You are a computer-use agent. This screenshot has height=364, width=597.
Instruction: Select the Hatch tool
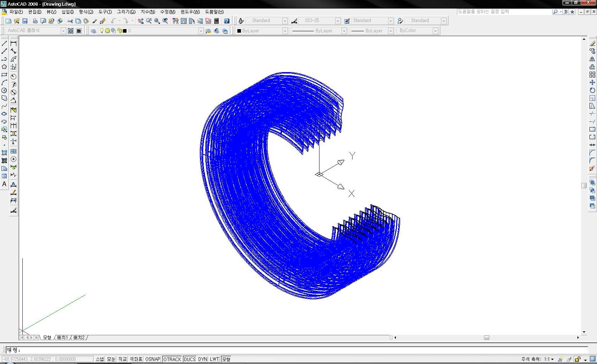[4, 153]
